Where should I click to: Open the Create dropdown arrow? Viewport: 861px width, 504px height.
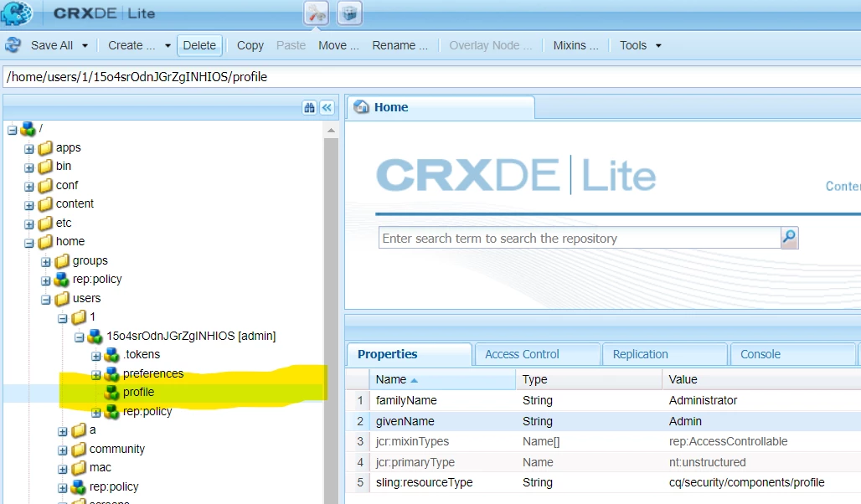tap(168, 45)
